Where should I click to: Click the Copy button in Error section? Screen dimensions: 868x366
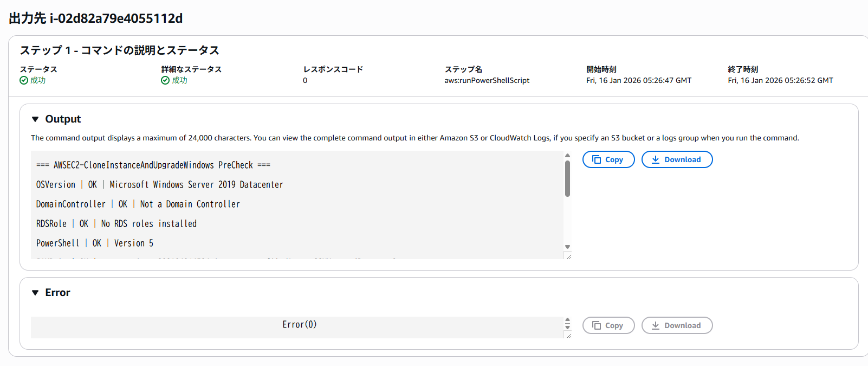coord(608,325)
